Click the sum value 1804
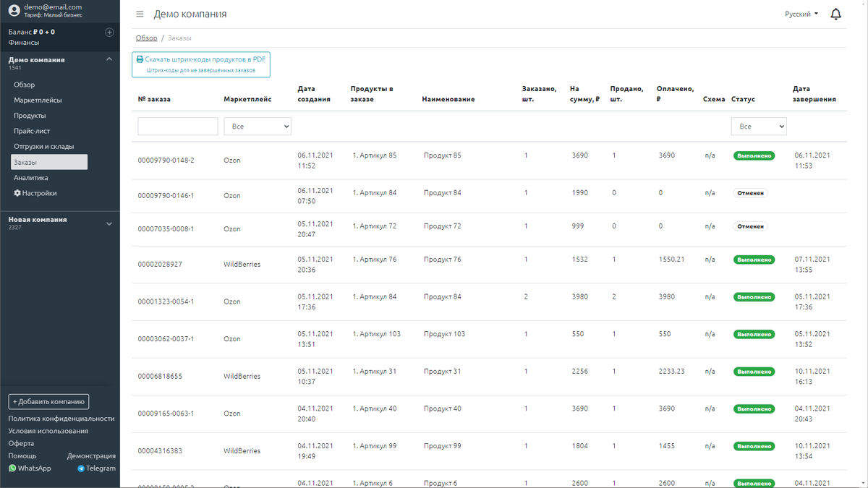868x488 pixels. [579, 446]
